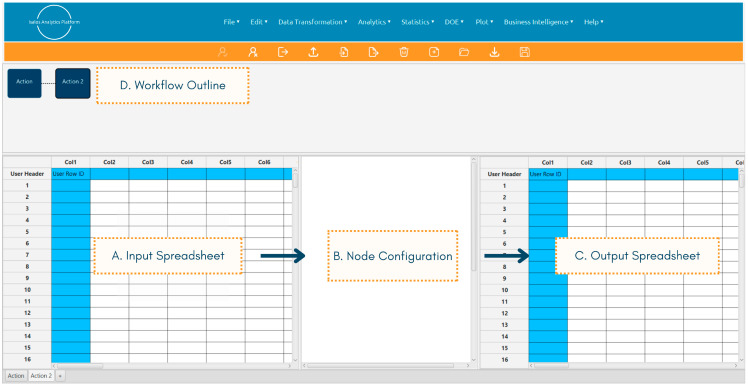Screen dimensions: 748x387
Task: Select Col3 header in input spreadsheet
Action: pos(148,162)
